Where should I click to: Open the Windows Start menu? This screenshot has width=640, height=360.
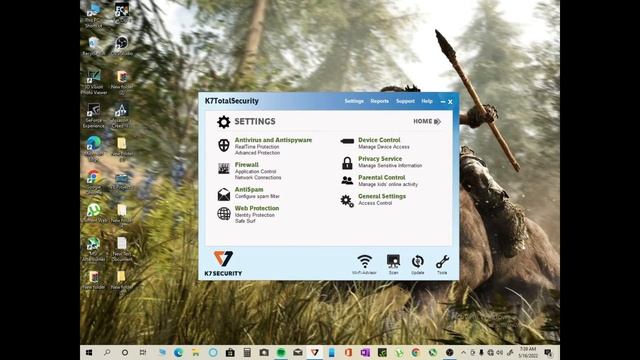tap(89, 352)
